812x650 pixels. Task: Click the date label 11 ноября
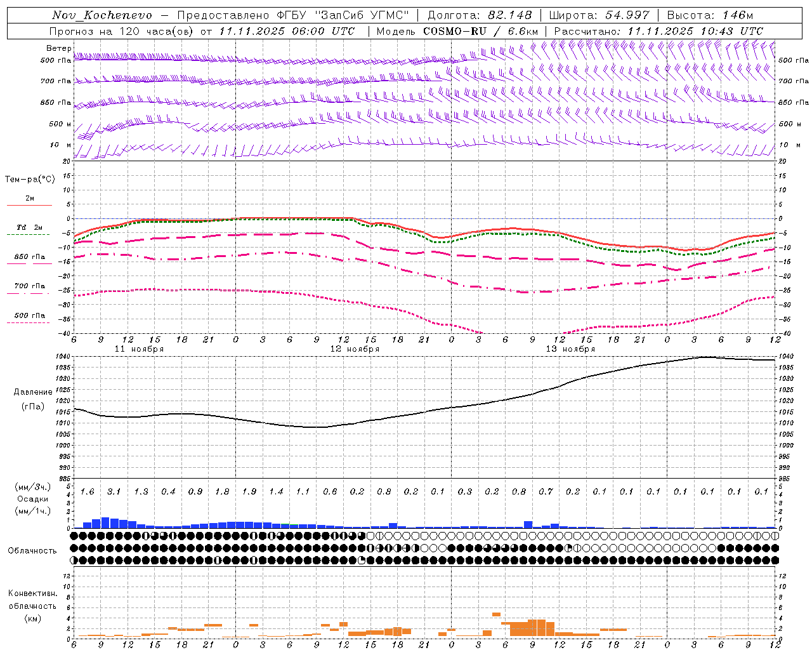click(139, 349)
